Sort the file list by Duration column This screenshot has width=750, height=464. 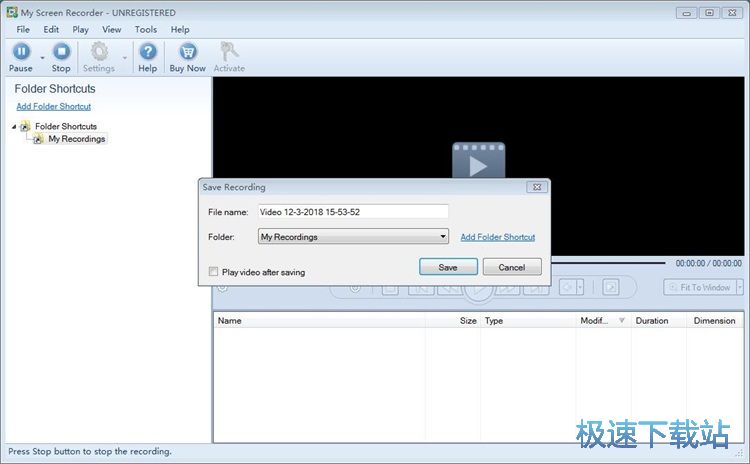pyautogui.click(x=659, y=320)
